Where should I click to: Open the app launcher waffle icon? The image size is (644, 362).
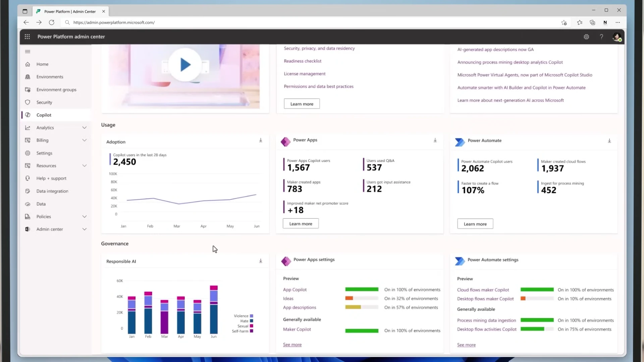27,37
